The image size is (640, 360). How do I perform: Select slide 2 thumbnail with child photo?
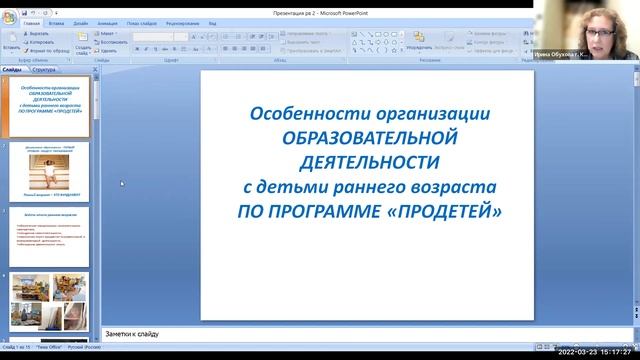coord(49,172)
